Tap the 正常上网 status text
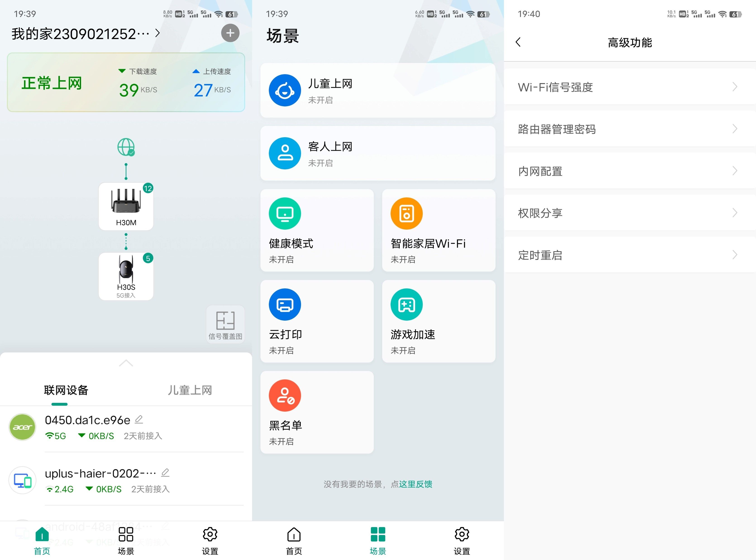The width and height of the screenshot is (756, 560). (52, 83)
